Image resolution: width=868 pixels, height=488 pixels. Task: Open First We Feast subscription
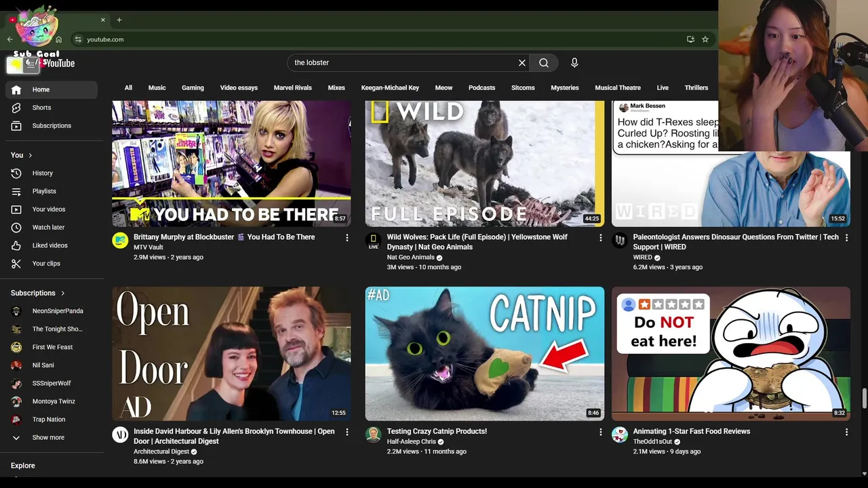(x=52, y=347)
